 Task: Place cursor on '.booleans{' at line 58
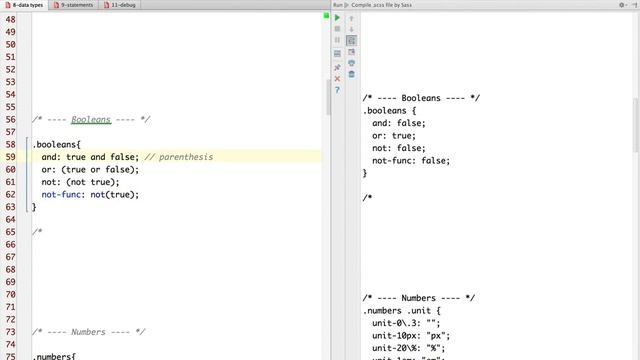pos(56,144)
